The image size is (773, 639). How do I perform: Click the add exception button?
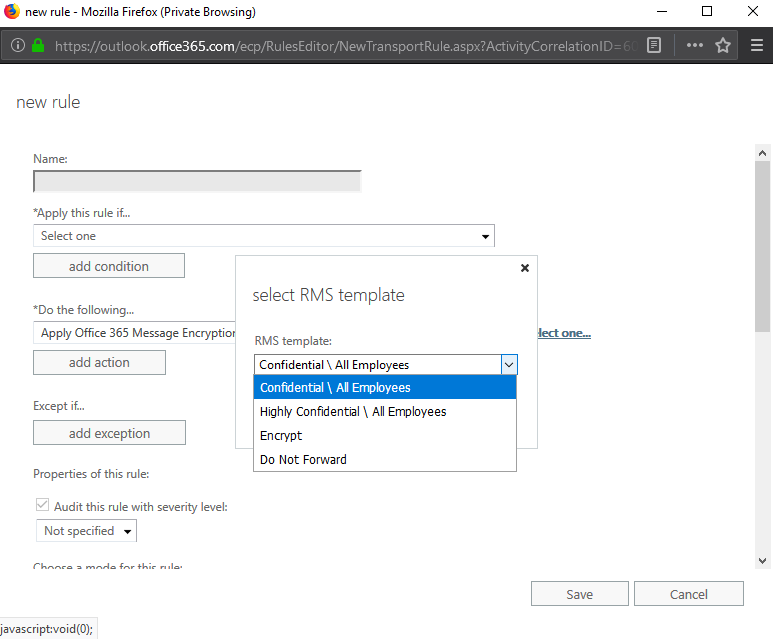pyautogui.click(x=109, y=433)
